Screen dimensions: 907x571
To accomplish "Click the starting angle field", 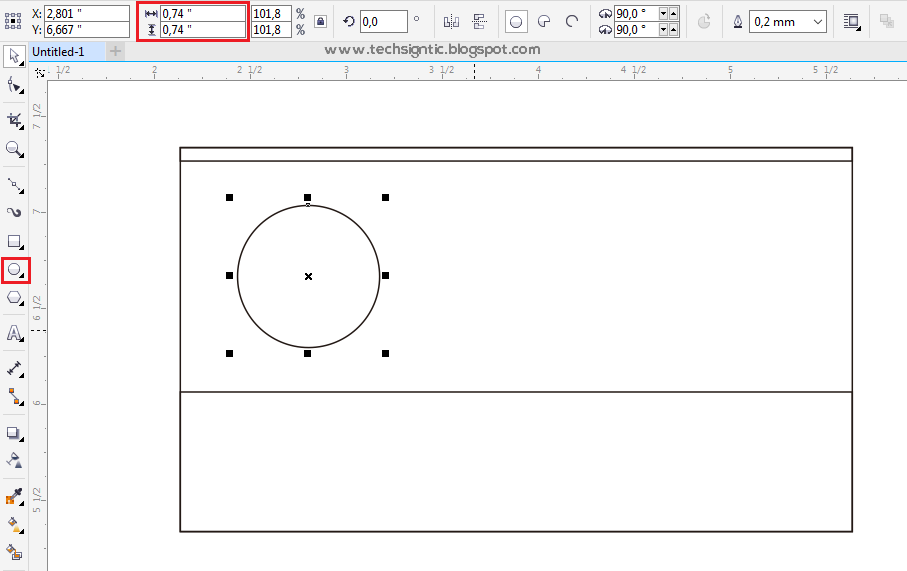I will click(x=636, y=13).
